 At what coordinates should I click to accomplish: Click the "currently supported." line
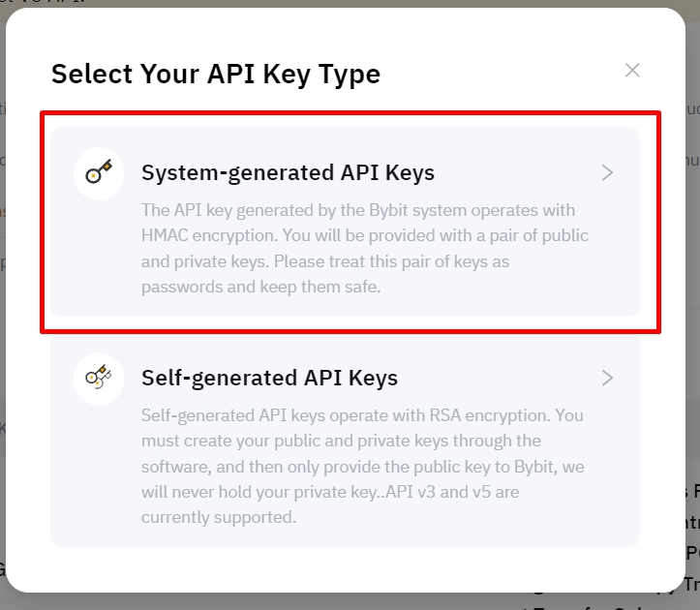(218, 517)
